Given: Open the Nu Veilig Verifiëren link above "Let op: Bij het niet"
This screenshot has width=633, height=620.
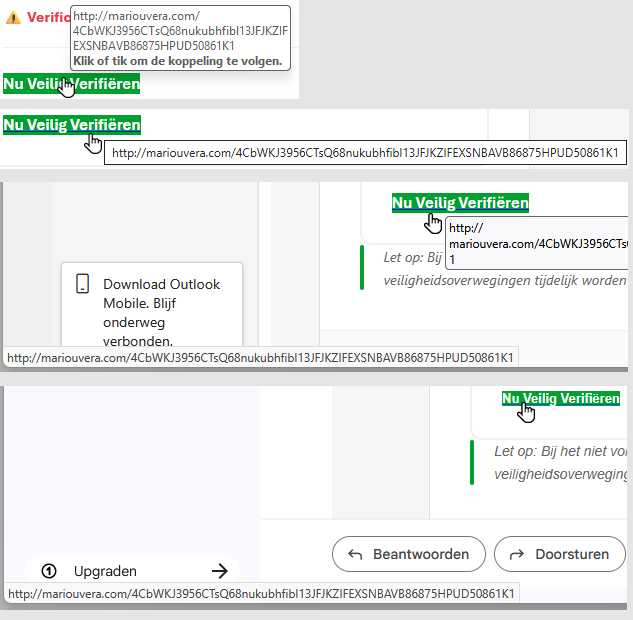Looking at the screenshot, I should coord(561,398).
